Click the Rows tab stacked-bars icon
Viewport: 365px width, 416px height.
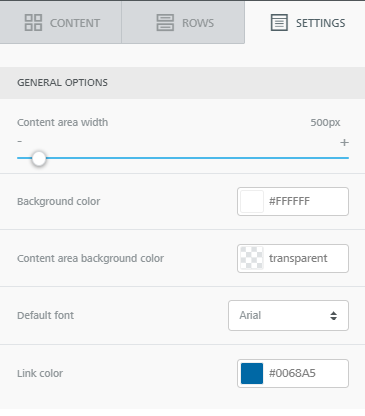click(165, 23)
